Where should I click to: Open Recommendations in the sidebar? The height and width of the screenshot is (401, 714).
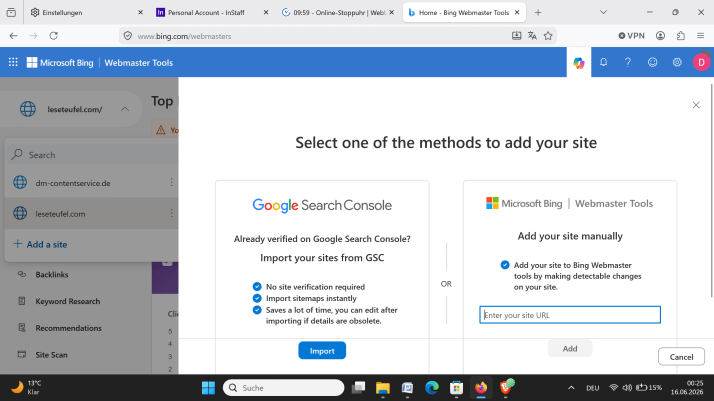[68, 328]
